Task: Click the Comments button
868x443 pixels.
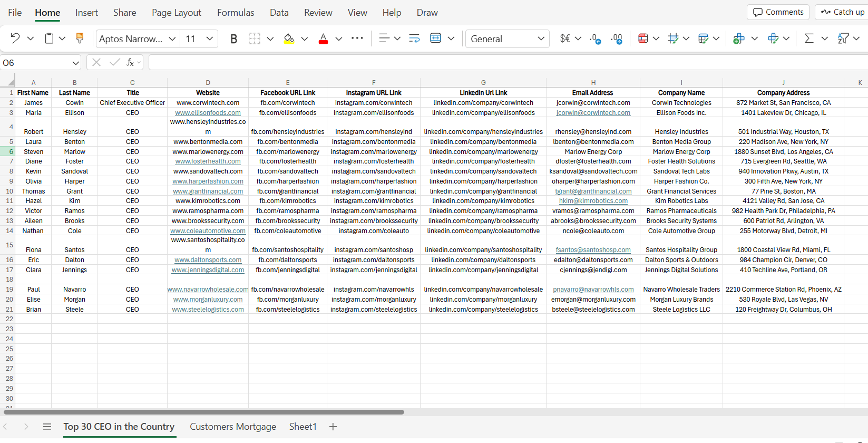Action: click(x=778, y=12)
